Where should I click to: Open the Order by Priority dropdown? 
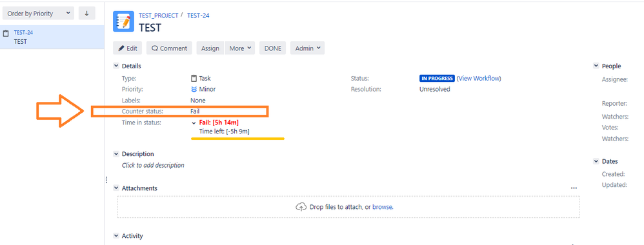38,13
